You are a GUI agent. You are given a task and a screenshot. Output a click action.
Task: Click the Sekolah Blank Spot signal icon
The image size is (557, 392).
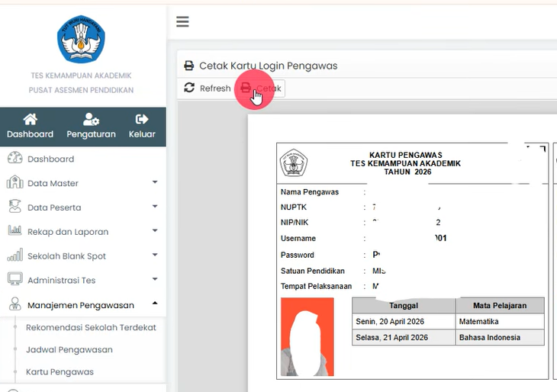(15, 255)
